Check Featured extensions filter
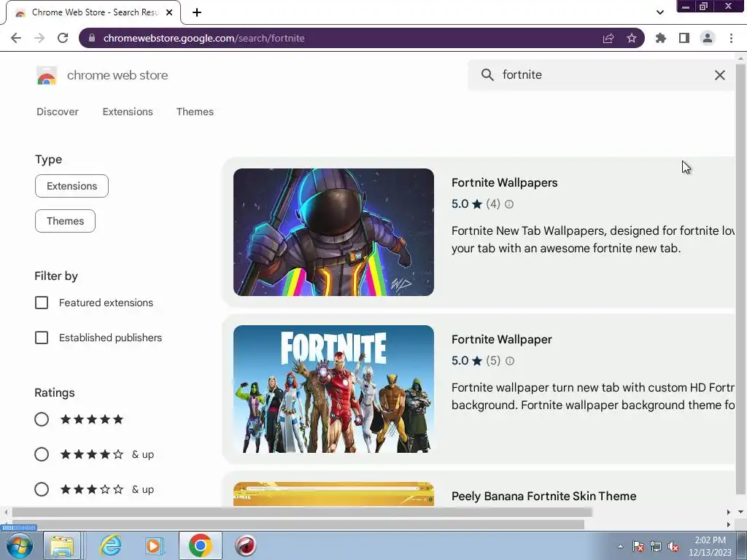 (42, 303)
